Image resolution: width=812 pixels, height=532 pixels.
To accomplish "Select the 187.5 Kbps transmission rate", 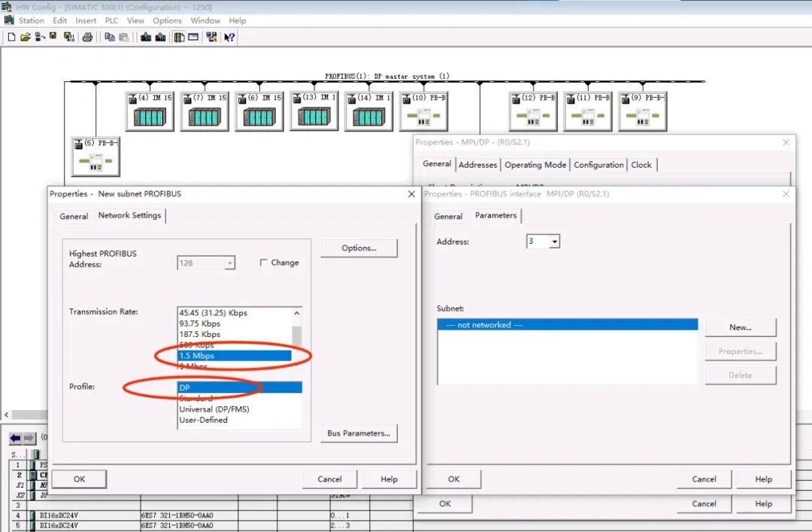I will [234, 334].
